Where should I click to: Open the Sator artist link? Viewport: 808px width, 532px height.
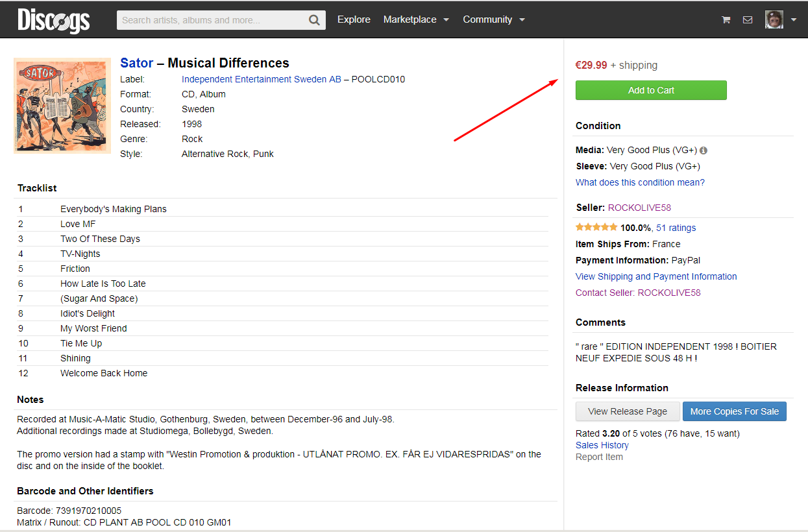pos(137,63)
